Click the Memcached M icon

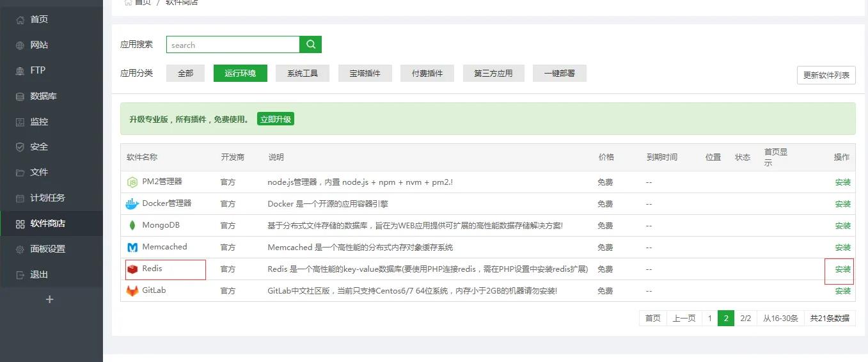click(132, 248)
